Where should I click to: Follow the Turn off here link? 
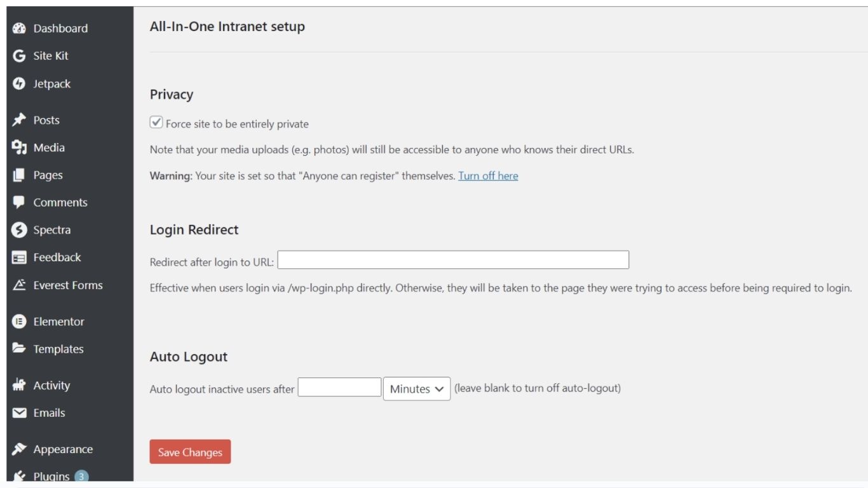click(488, 176)
